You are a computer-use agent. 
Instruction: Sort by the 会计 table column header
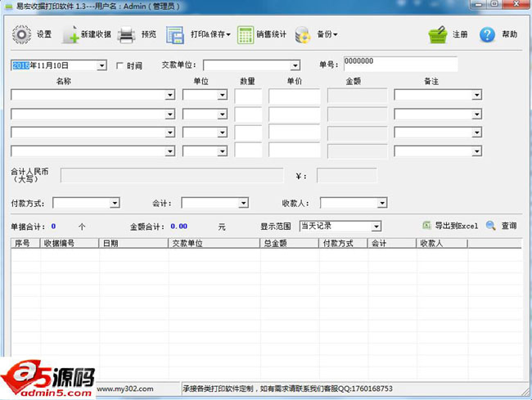coord(392,243)
